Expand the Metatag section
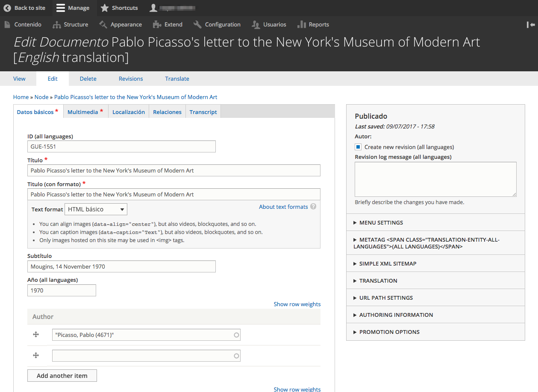Image resolution: width=538 pixels, height=392 pixels. coord(435,243)
